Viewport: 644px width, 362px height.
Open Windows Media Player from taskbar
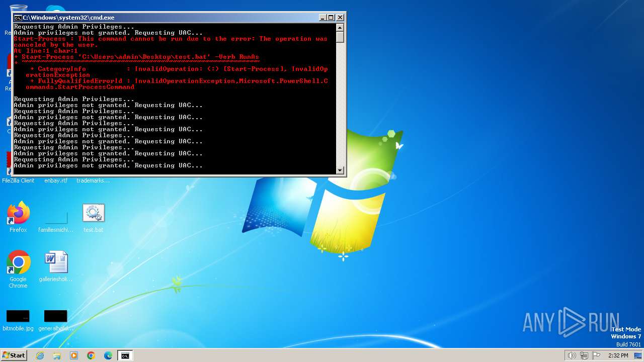pyautogui.click(x=74, y=355)
